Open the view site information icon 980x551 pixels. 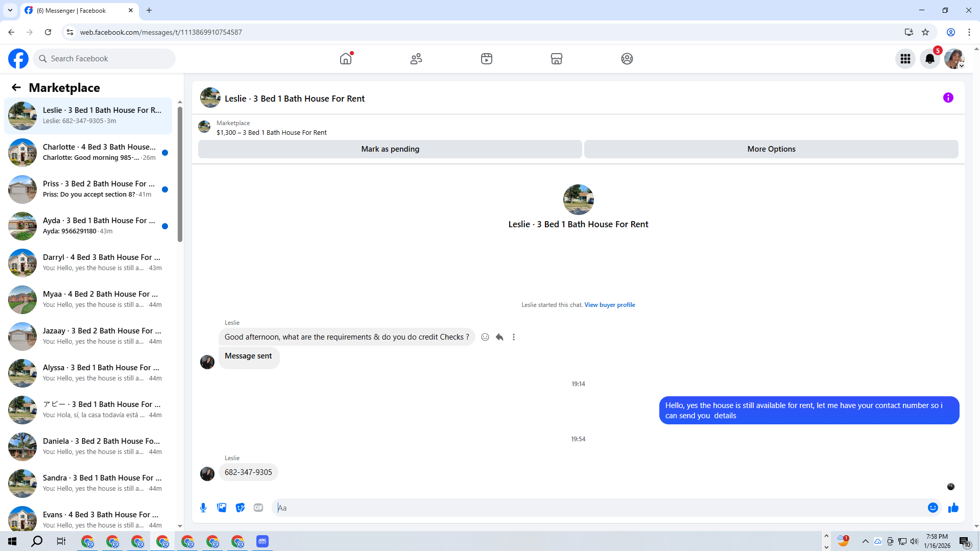[x=70, y=32]
